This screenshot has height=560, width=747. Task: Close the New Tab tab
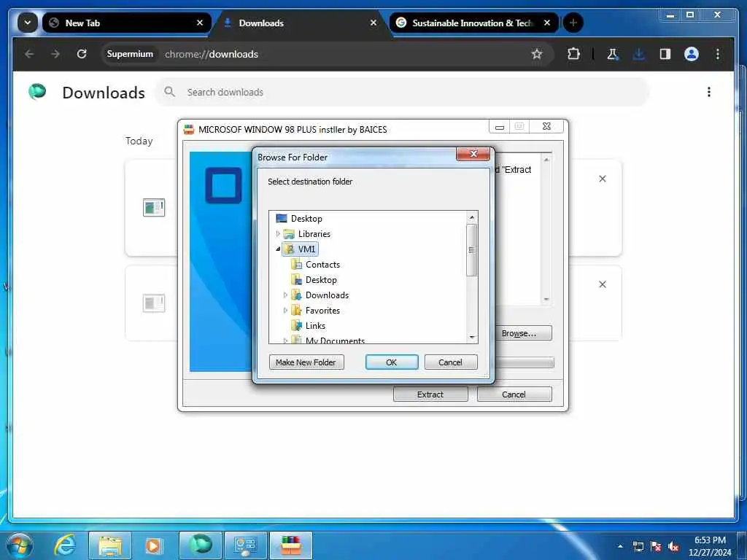200,23
